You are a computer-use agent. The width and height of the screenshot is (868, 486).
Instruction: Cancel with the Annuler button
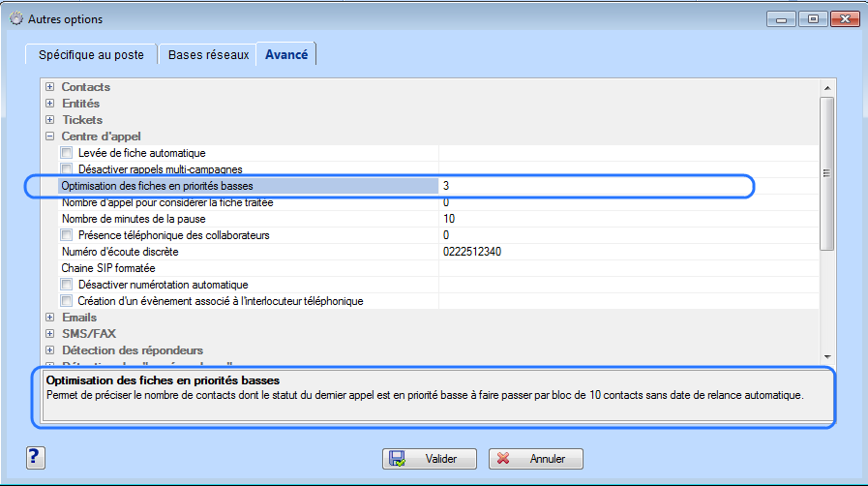(x=536, y=459)
